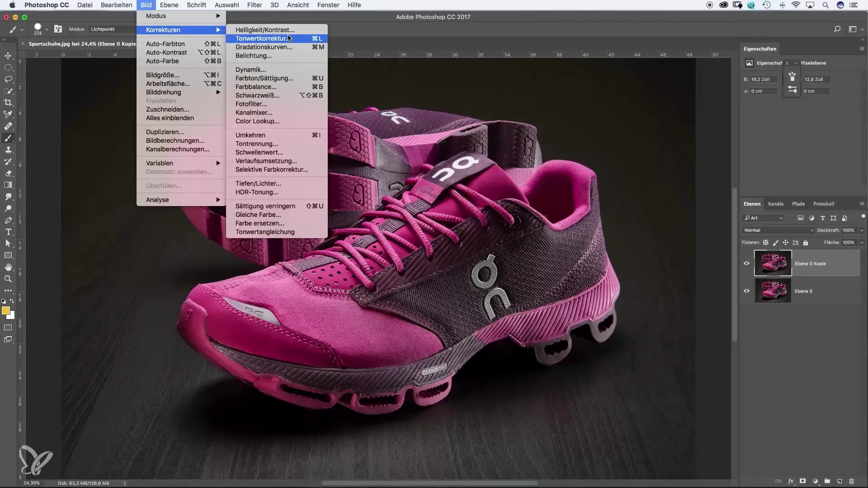
Task: Toggle shape layer filter
Action: (x=833, y=218)
